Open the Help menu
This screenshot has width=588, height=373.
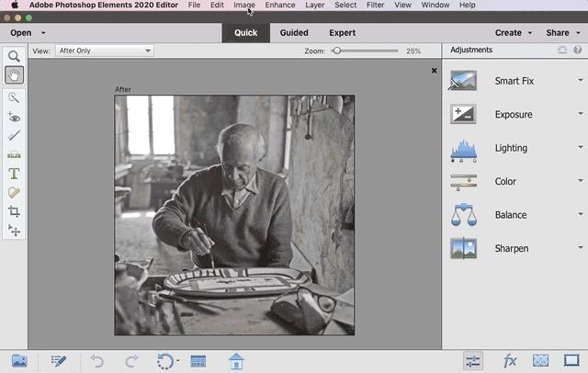click(468, 5)
